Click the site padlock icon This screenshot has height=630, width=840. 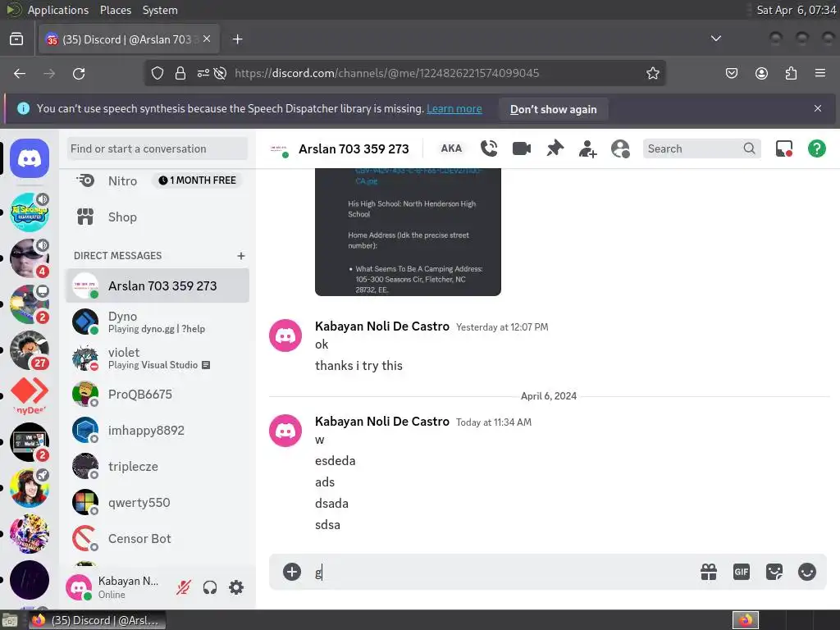pos(180,73)
